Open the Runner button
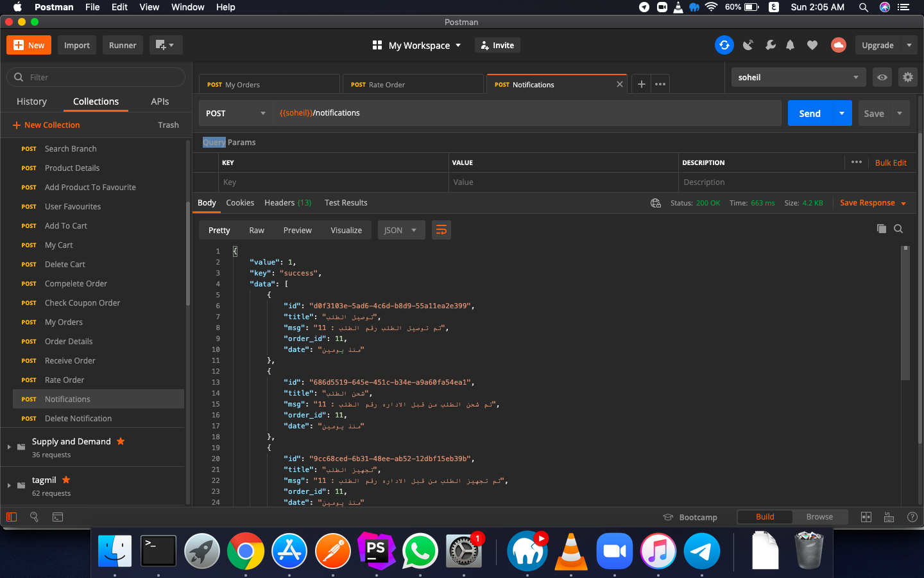Viewport: 924px width, 578px height. point(123,45)
